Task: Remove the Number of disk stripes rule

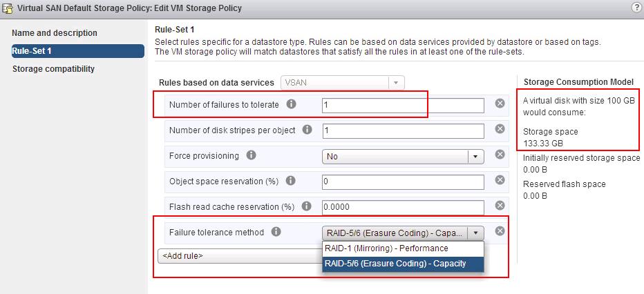Action: 500,130
